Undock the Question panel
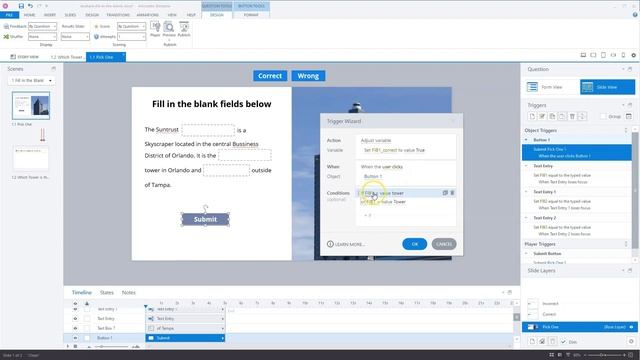Viewport: 640px width, 360px height. pyautogui.click(x=630, y=69)
